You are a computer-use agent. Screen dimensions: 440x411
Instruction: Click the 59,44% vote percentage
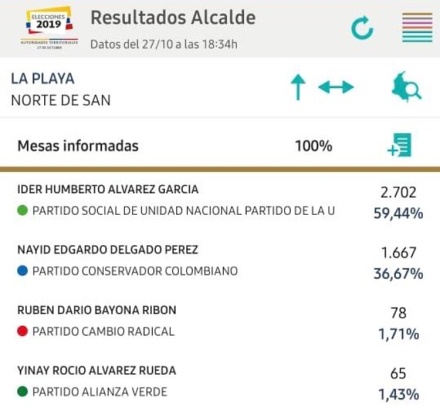coord(398,213)
